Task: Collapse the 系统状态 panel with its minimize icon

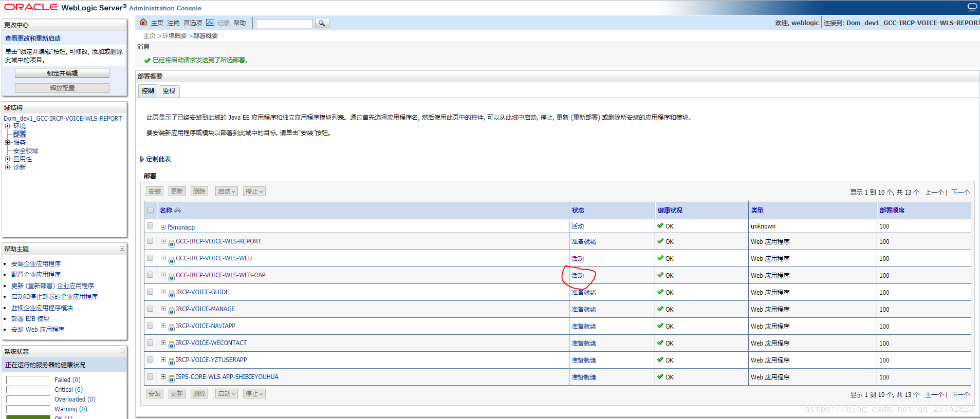Action: tap(122, 351)
